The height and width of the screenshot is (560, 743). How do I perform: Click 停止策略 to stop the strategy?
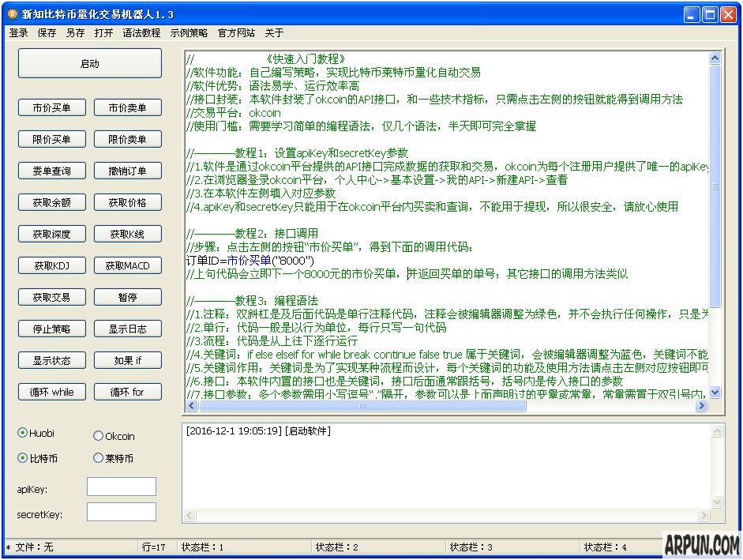click(x=51, y=329)
